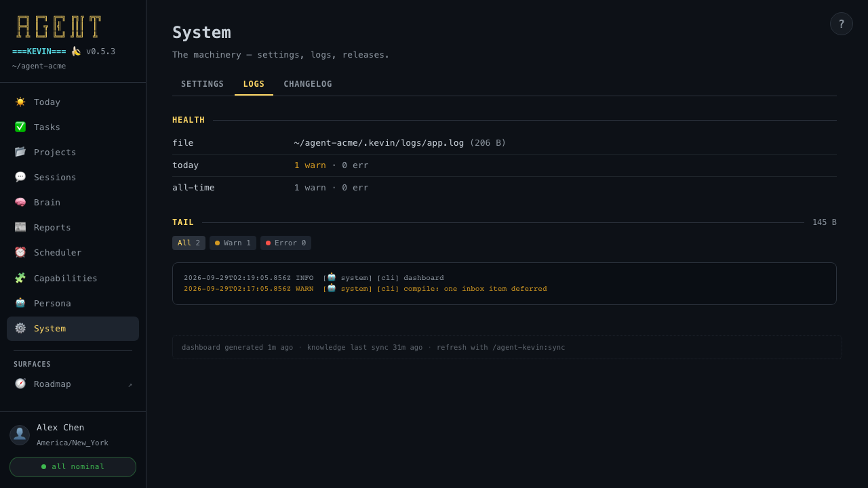Select the System gear icon
Screen dimensions: 868x488
[20, 328]
